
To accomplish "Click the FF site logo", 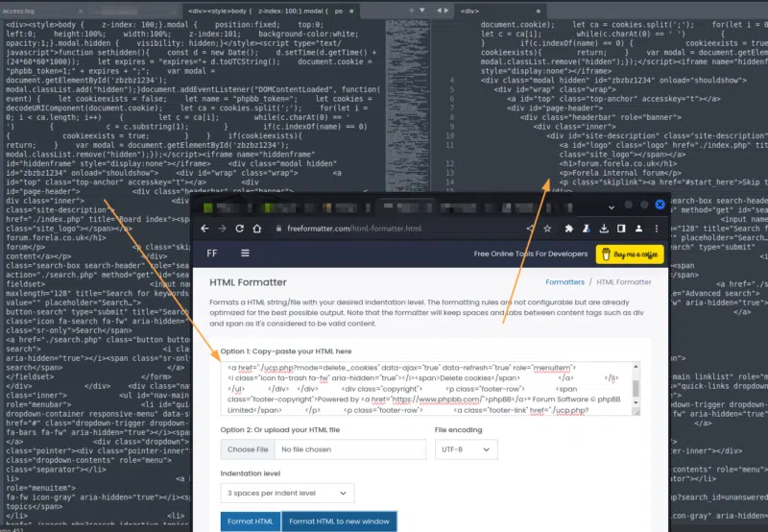I will (x=211, y=254).
